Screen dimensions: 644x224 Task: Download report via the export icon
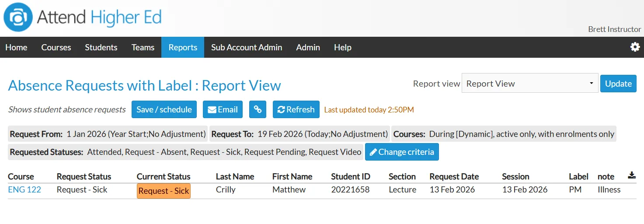[631, 175]
